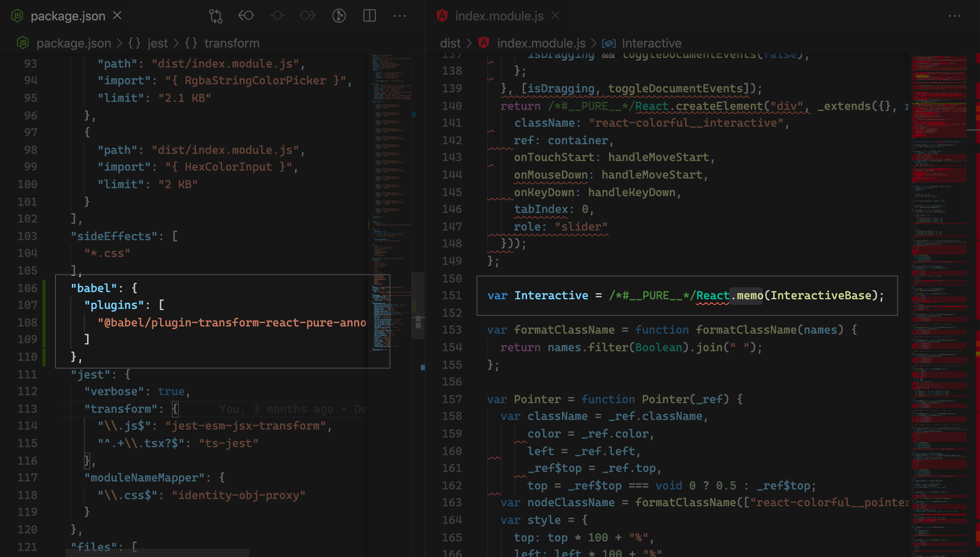Open the transform breadcrumb dropdown
This screenshot has width=980, height=557.
click(232, 43)
